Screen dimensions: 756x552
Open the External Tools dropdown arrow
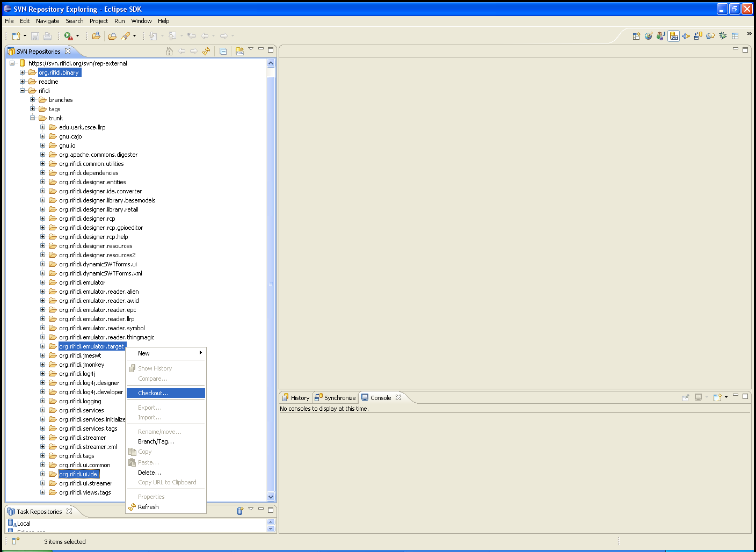(x=77, y=36)
